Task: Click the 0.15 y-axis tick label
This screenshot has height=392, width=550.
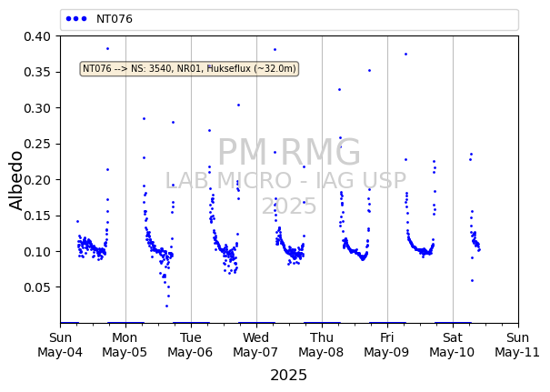Action: tap(37, 216)
